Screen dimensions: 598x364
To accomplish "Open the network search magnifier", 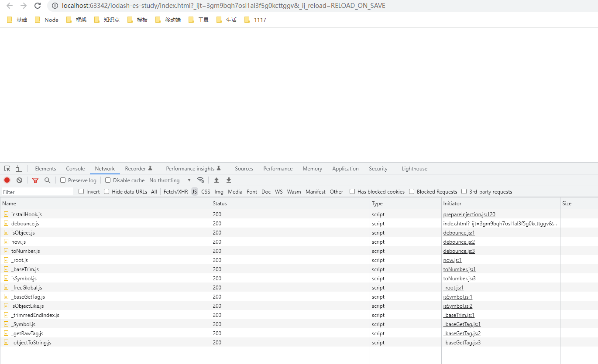I will (x=47, y=180).
